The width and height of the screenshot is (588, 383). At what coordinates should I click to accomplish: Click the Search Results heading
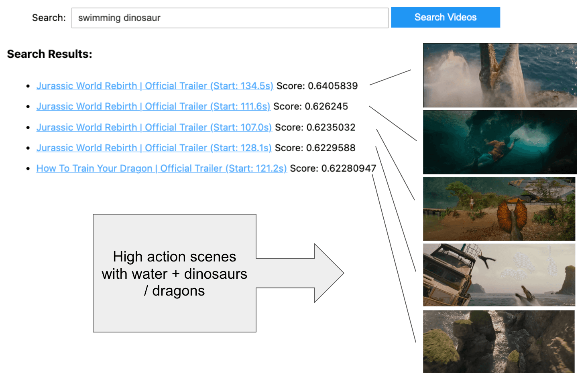[49, 54]
